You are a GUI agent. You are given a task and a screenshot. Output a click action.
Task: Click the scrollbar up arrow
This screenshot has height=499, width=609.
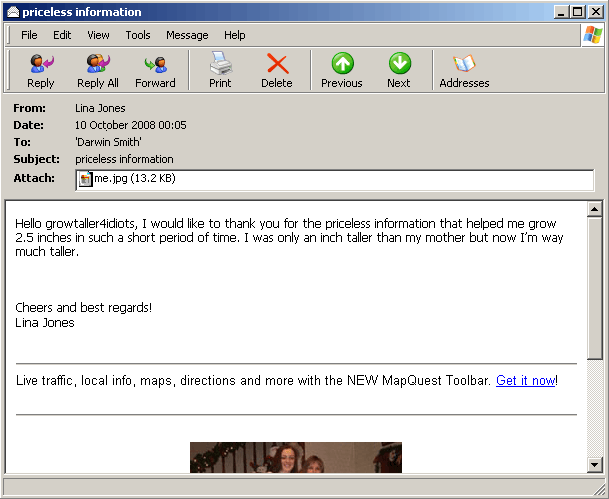pyautogui.click(x=595, y=210)
